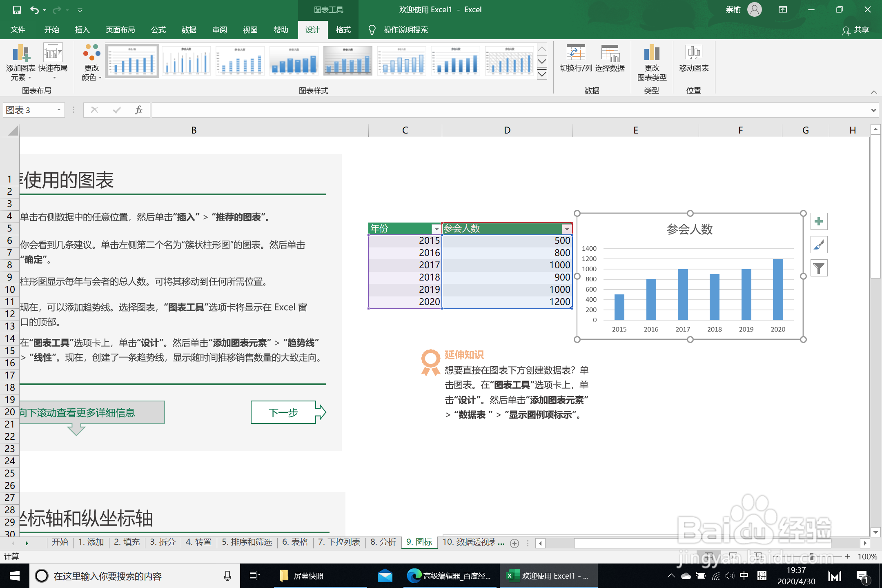Click the Save icon in the title bar
Viewport: 882px width, 588px height.
[17, 10]
